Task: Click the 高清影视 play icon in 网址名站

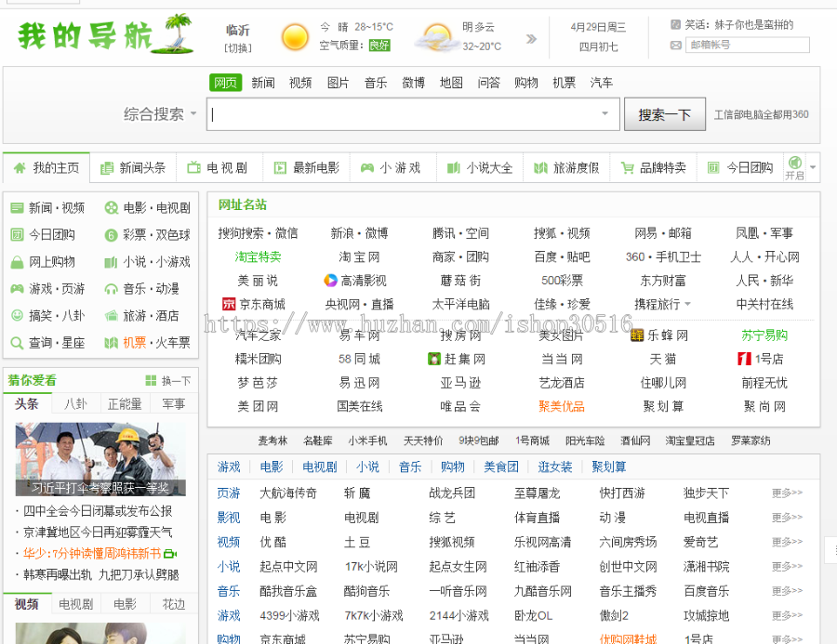Action: pos(330,281)
